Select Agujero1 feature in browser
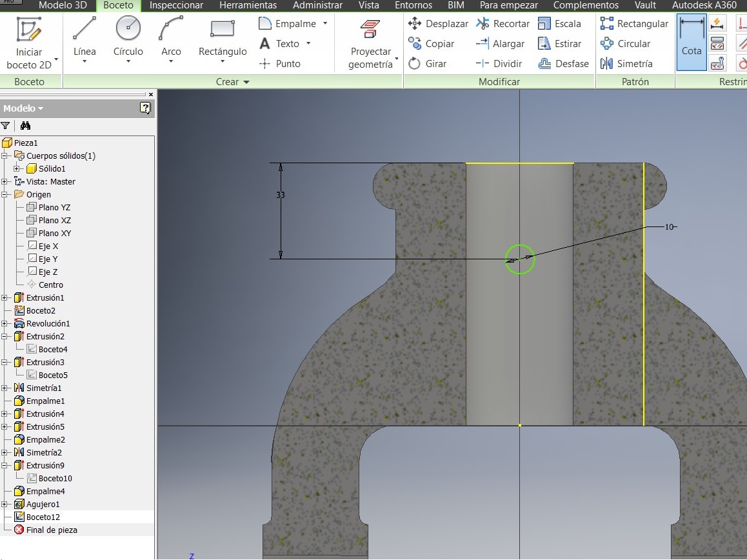Screen dimensions: 747x560 (37, 504)
